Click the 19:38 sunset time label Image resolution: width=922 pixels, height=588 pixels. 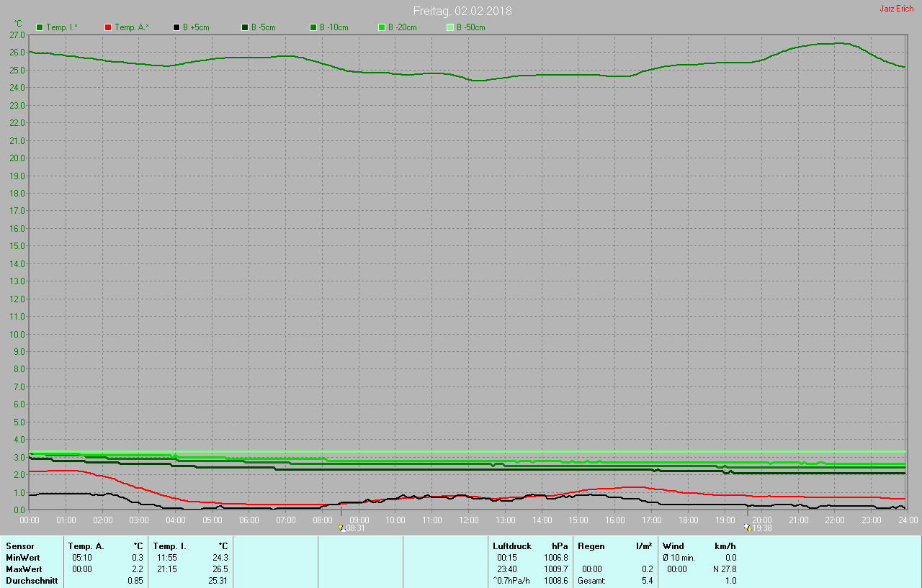coord(762,528)
